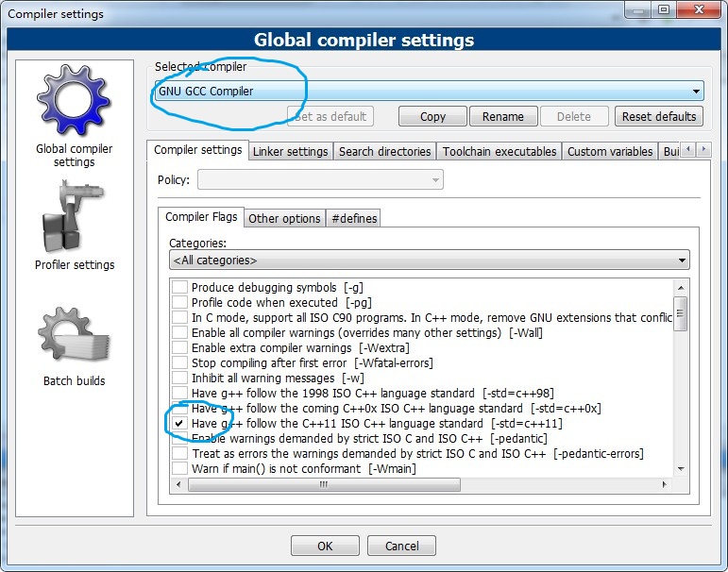Screen dimensions: 728x572
Task: Enable extra compiler warnings [-Wextra]
Action: pos(179,347)
